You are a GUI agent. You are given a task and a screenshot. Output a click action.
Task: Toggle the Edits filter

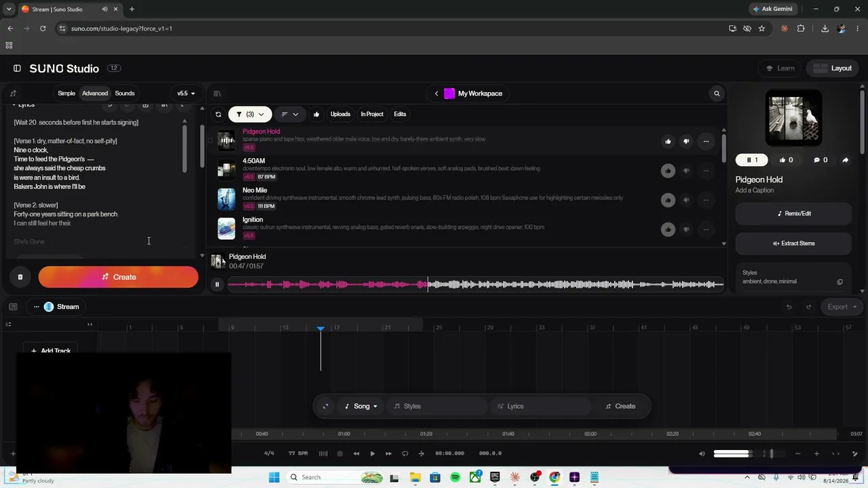click(x=400, y=115)
